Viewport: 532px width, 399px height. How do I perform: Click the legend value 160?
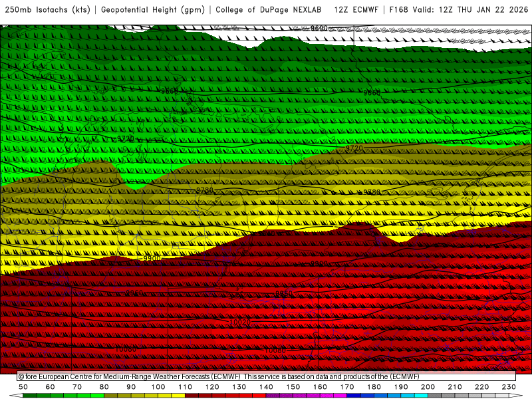click(x=320, y=387)
